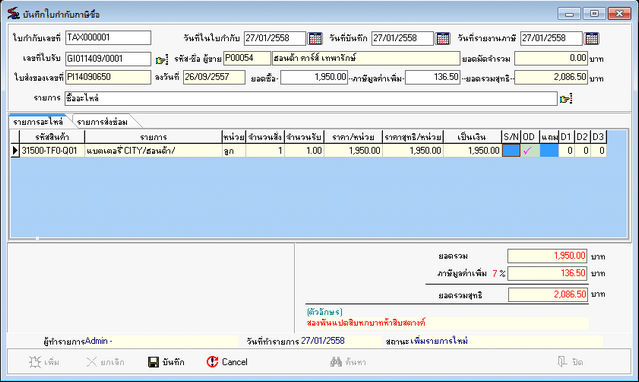The image size is (639, 382).
Task: Click the ภาษีมูลค่าเพิ่ม 136.50 field at top
Action: [433, 77]
